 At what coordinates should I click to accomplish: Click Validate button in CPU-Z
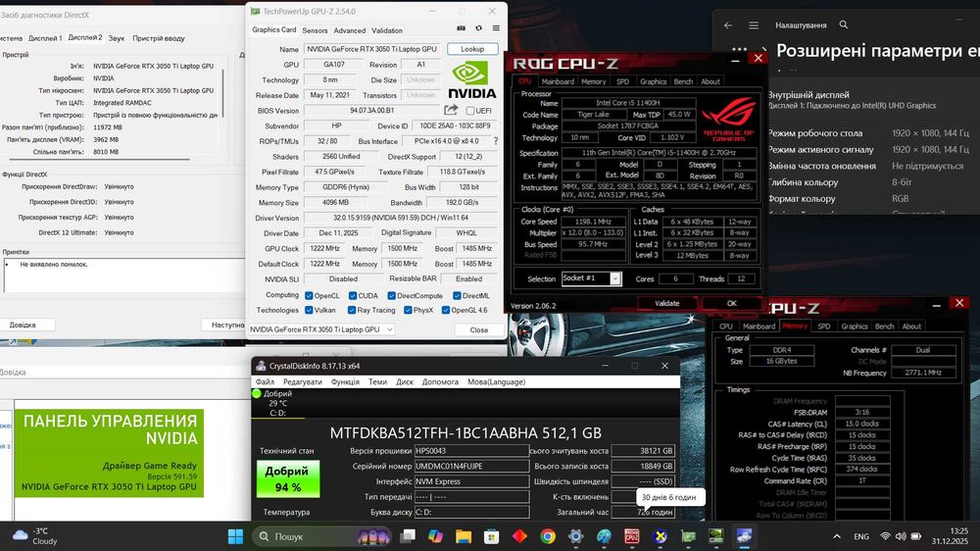coord(666,303)
